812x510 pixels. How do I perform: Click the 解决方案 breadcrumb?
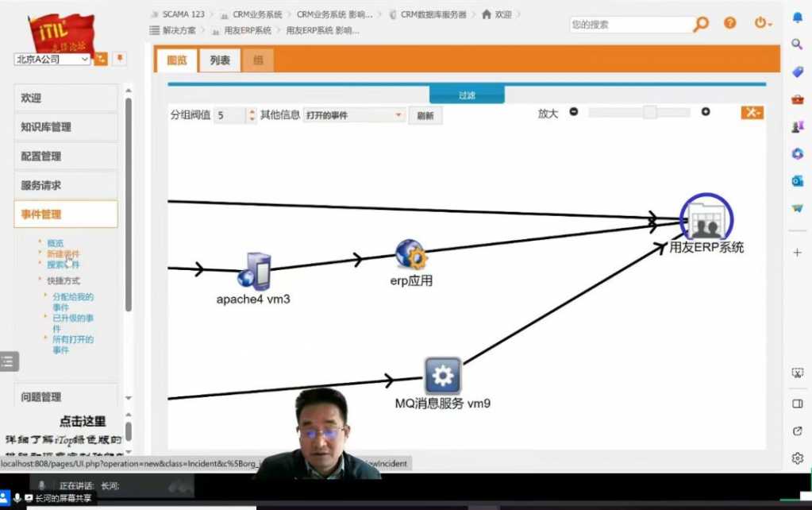tap(179, 30)
